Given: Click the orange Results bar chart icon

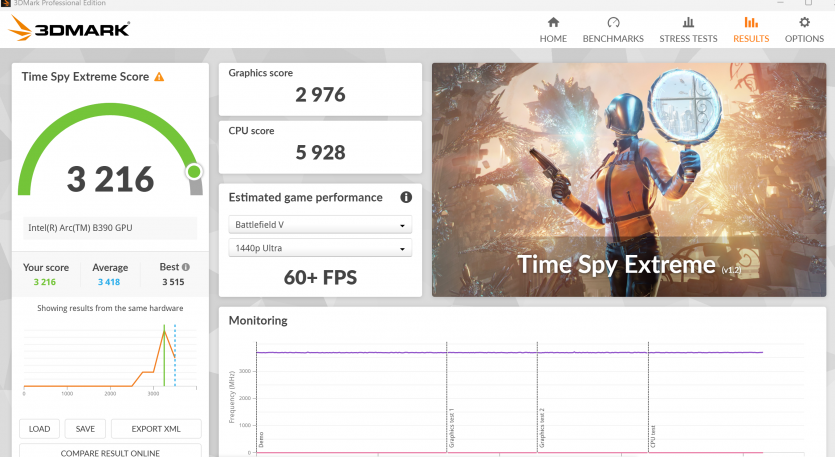Looking at the screenshot, I should (750, 22).
